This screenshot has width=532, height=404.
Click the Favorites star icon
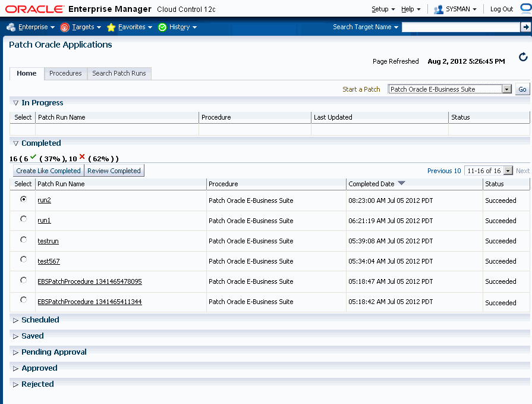coord(111,27)
